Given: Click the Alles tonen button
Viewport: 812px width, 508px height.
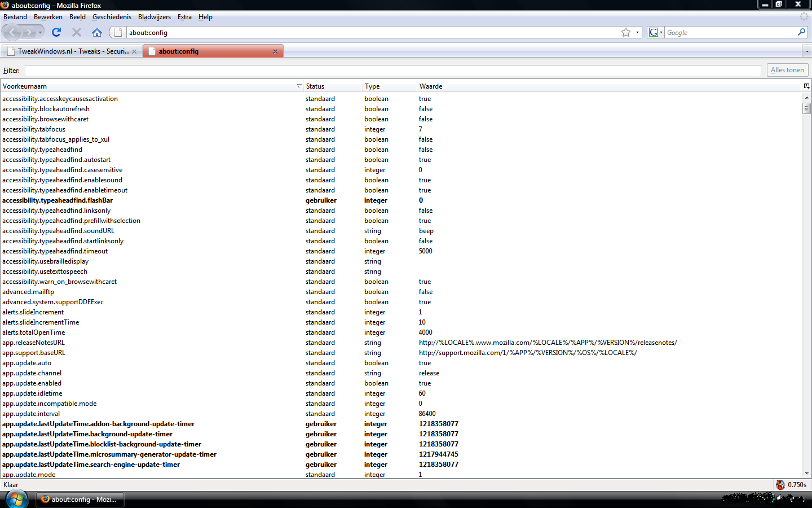Looking at the screenshot, I should [787, 70].
